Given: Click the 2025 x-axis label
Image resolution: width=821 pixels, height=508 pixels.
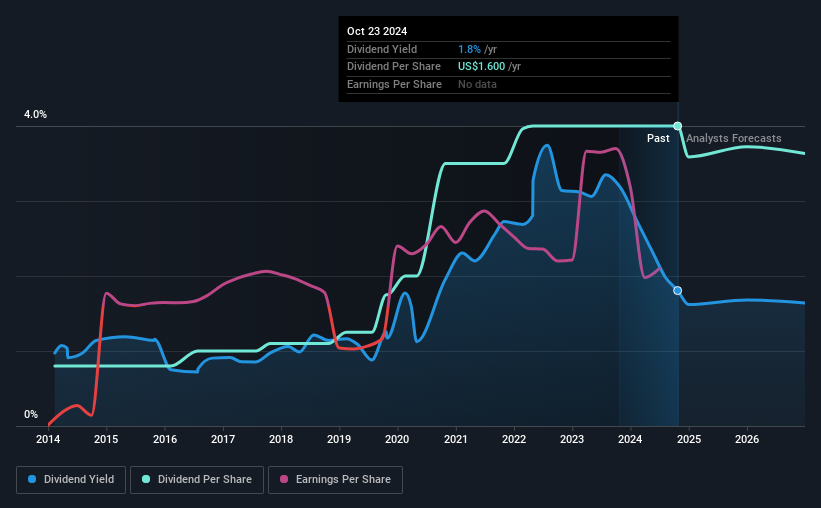Looking at the screenshot, I should pyautogui.click(x=689, y=439).
